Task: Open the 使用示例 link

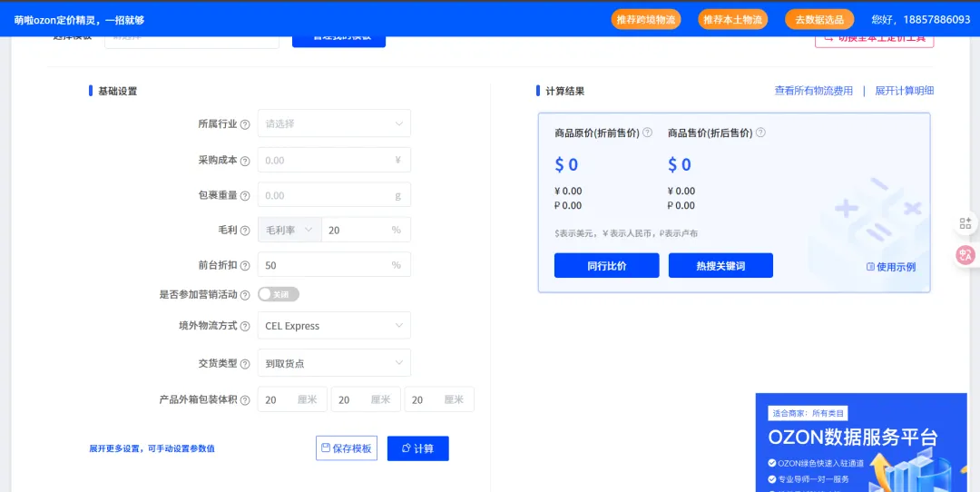Action: [891, 267]
